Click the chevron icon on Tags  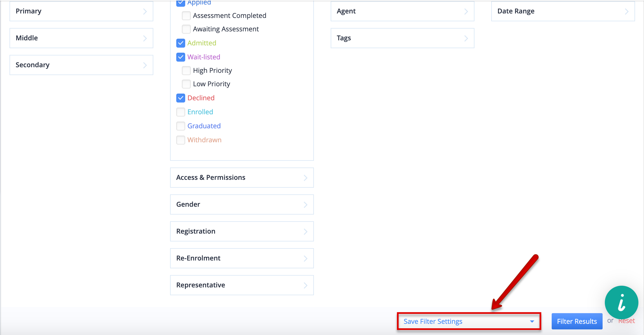[466, 38]
